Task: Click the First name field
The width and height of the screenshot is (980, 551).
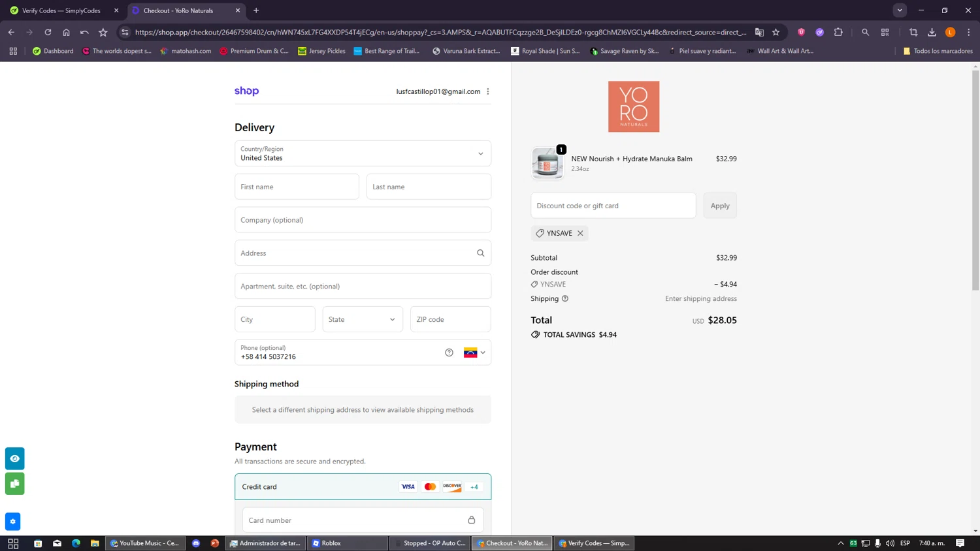Action: (297, 187)
